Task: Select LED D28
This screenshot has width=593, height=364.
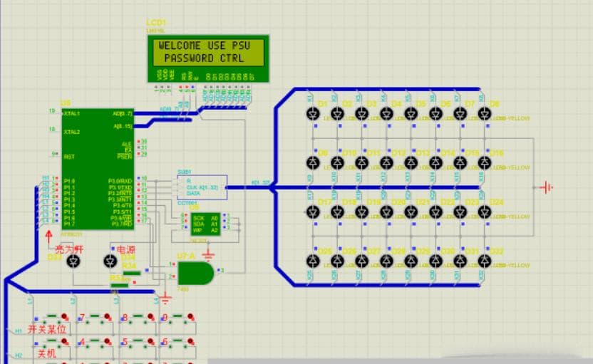Action: (386, 261)
